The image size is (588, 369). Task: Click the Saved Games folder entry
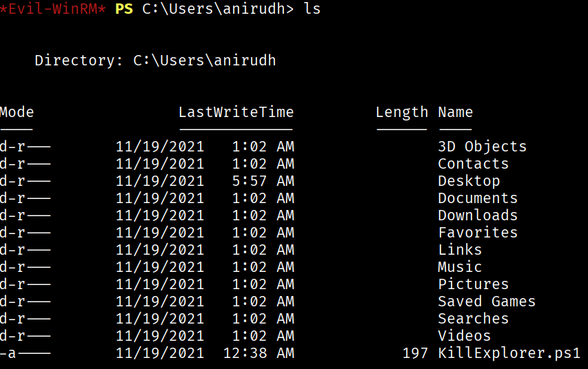487,302
